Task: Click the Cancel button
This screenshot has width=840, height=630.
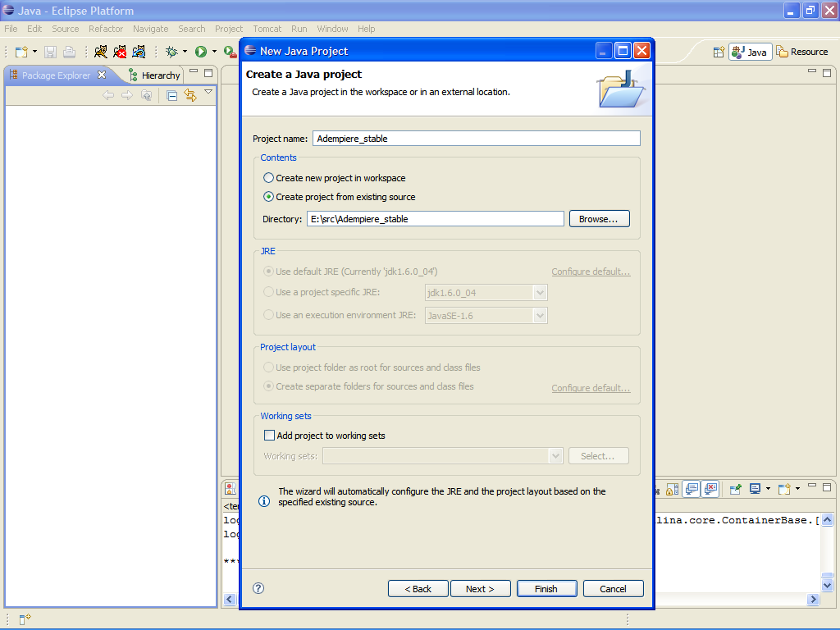Action: coord(613,589)
